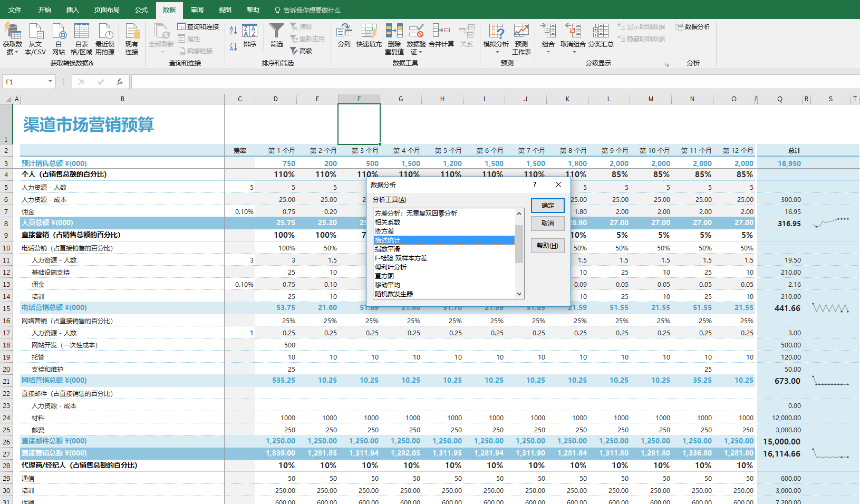Screen dimensions: 860x504
Task: Open the 数据分析 tool in ribbon
Action: click(693, 26)
